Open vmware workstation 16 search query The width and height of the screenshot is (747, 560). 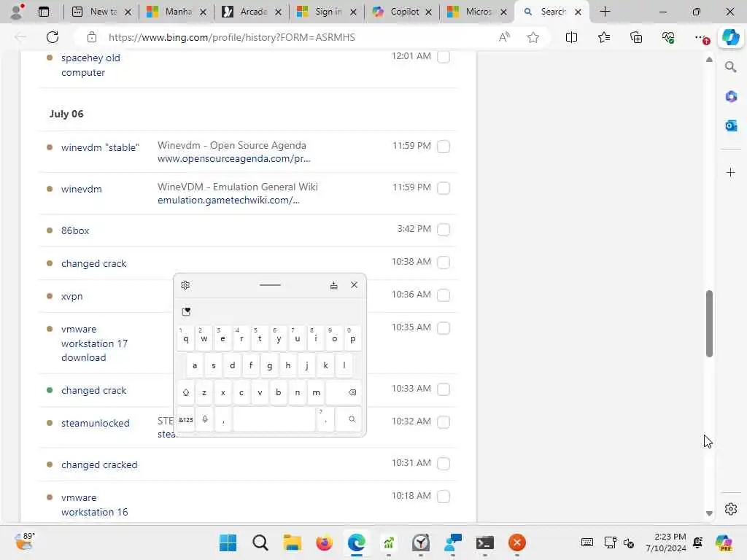94,505
